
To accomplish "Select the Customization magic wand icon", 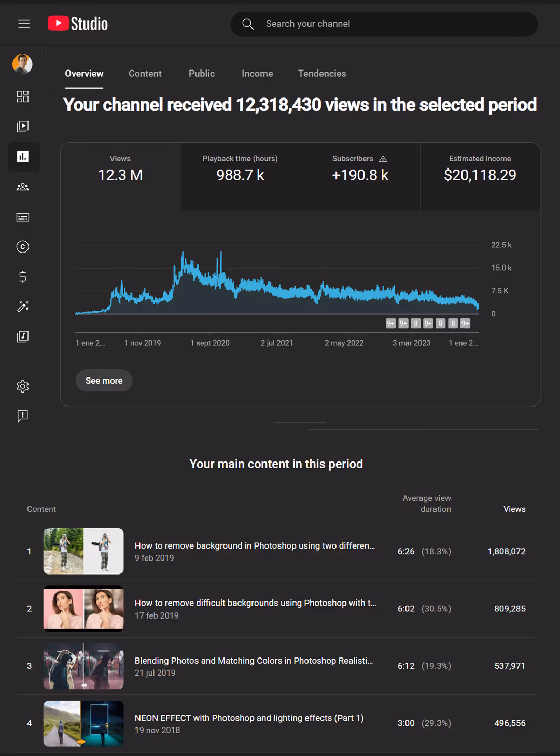I will point(23,306).
